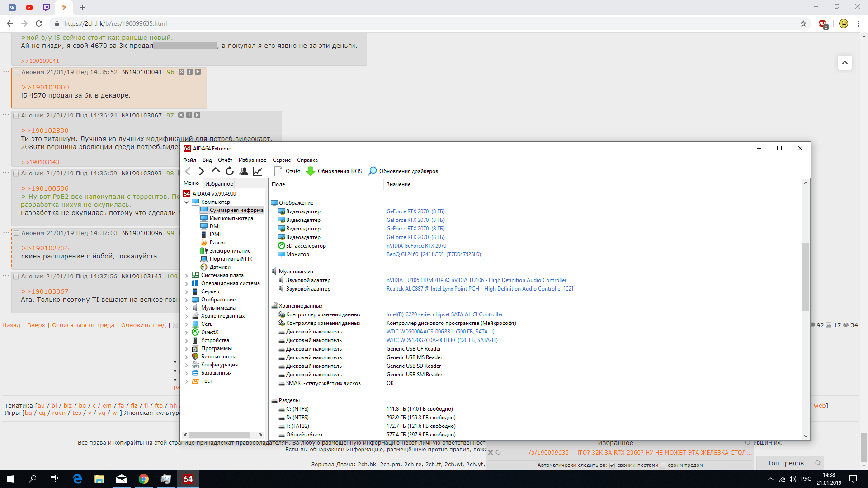
Task: Open the user manager toolbar icon
Action: [x=244, y=171]
